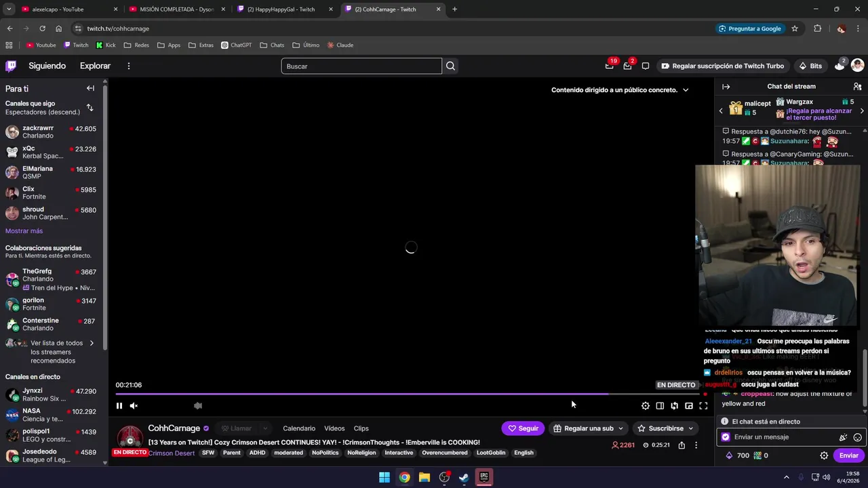
Task: Send the chat message with Enviar
Action: click(x=848, y=456)
